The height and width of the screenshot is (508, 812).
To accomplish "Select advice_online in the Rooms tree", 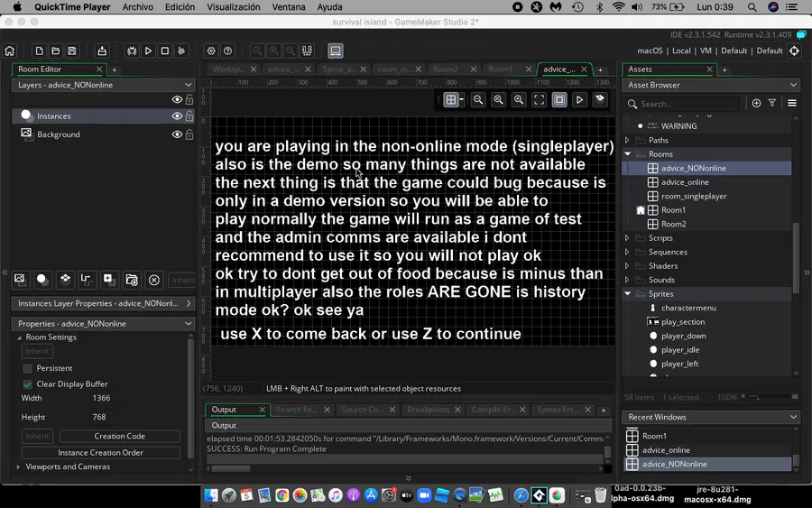I will (x=685, y=182).
